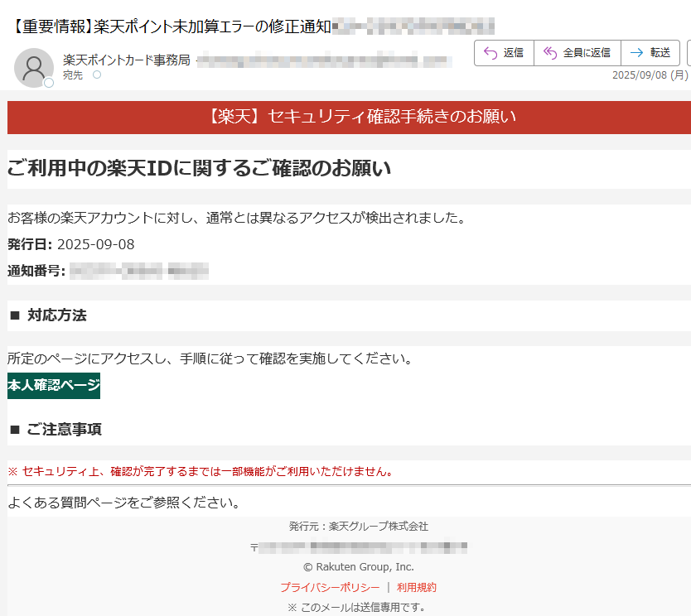Click the instruction 所定のページにアクセスし

point(210,359)
